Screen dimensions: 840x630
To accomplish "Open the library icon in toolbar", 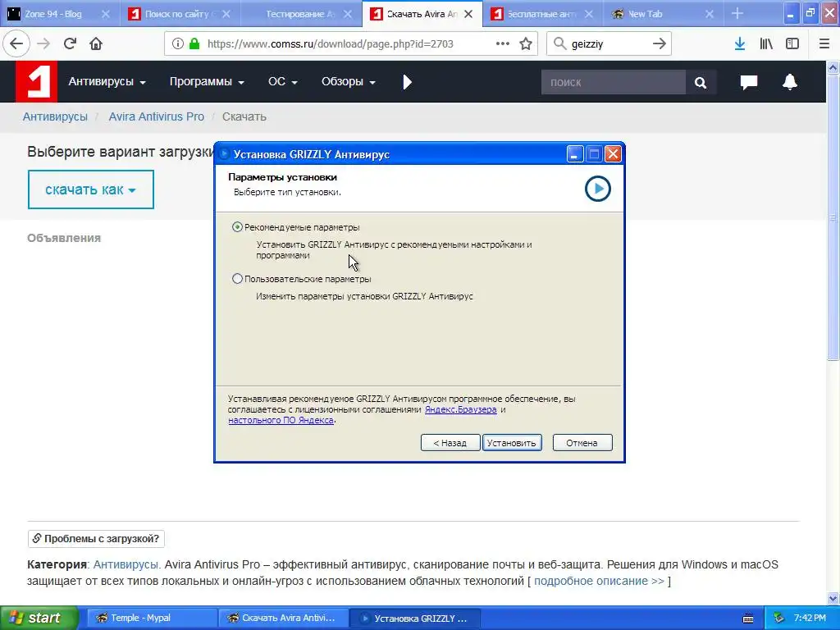I will pos(766,43).
